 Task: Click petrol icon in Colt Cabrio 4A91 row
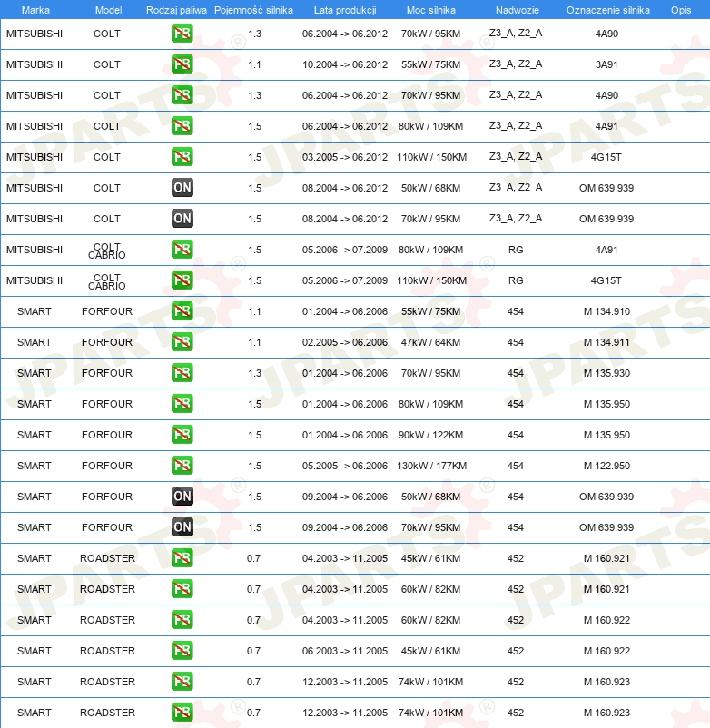[182, 250]
